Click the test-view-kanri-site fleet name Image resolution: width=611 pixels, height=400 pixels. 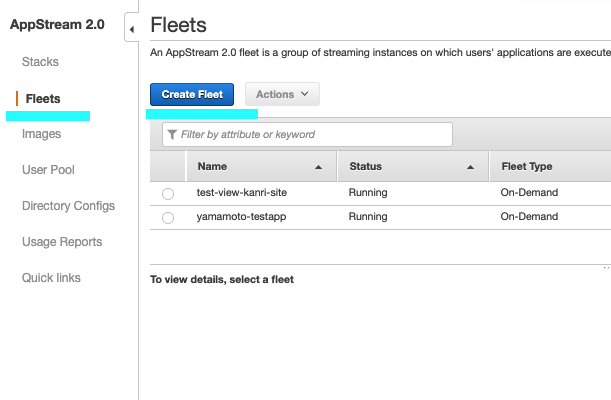pyautogui.click(x=242, y=192)
